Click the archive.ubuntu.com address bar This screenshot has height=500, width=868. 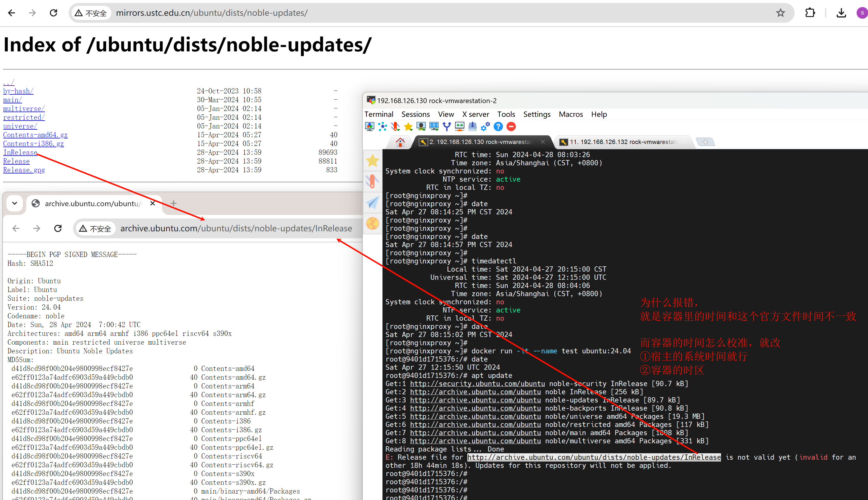236,228
